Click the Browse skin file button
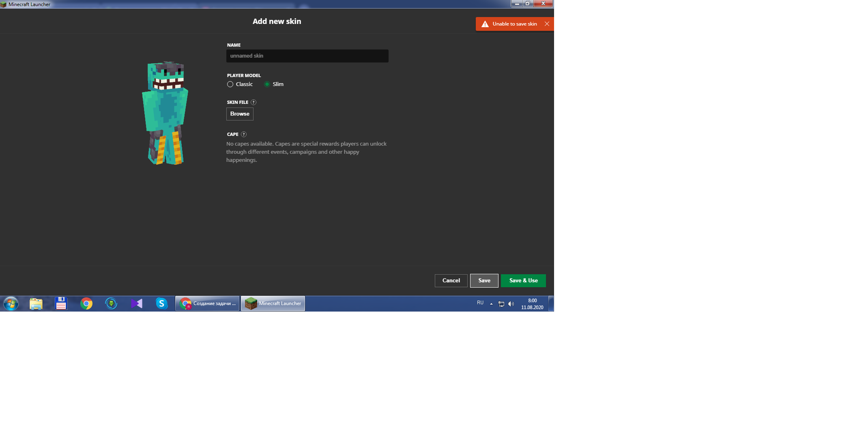The image size is (868, 443). (240, 114)
